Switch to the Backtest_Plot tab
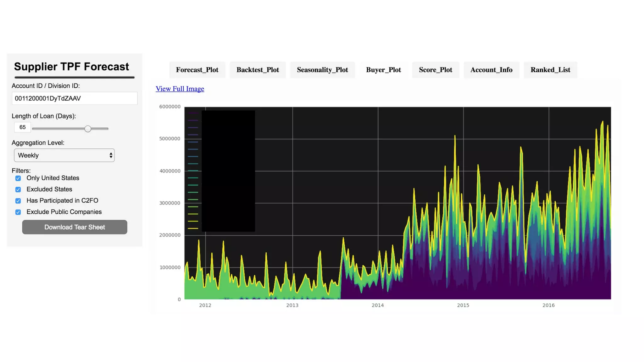The image size is (644, 362). coord(258,70)
